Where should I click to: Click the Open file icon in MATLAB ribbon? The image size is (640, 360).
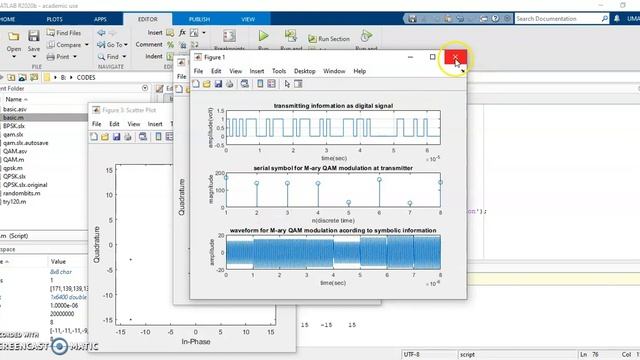click(14, 37)
